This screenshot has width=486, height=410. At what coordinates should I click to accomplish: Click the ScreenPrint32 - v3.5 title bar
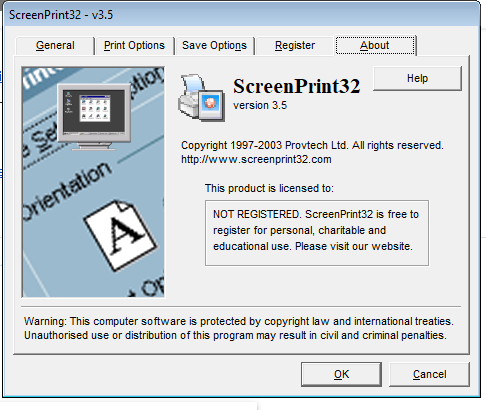coord(241,15)
